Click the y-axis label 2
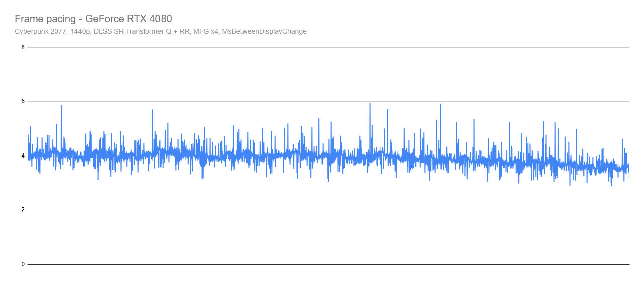The image size is (644, 282). click(x=23, y=210)
